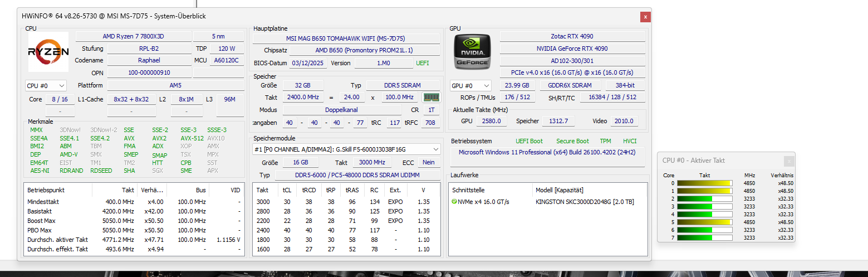The image size is (868, 277).
Task: Click the tRFC 708 value
Action: point(430,123)
